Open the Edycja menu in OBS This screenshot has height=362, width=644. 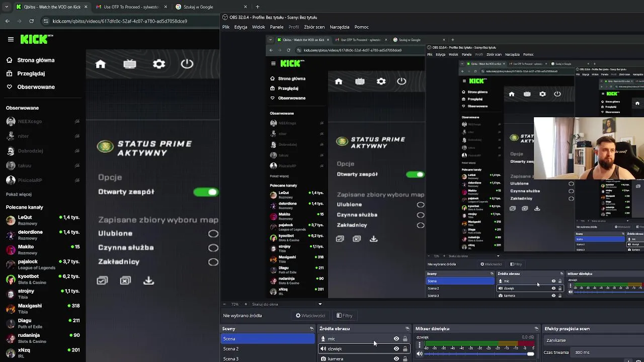point(240,27)
